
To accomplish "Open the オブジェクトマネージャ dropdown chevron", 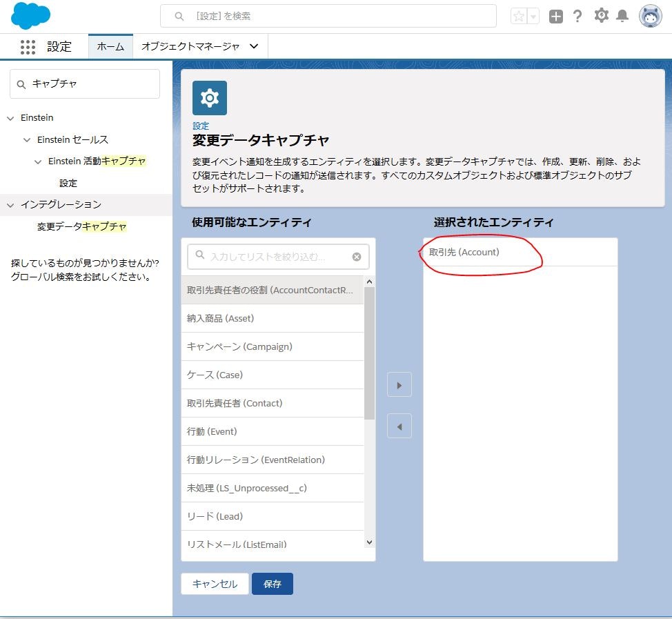I will pos(253,46).
